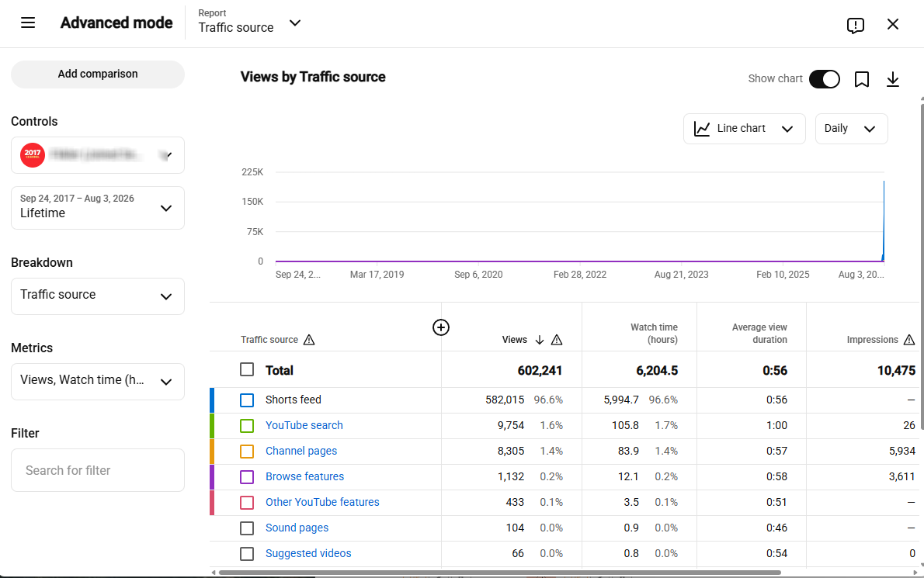Open the Report Traffic source menu
This screenshot has height=578, width=924.
(249, 23)
